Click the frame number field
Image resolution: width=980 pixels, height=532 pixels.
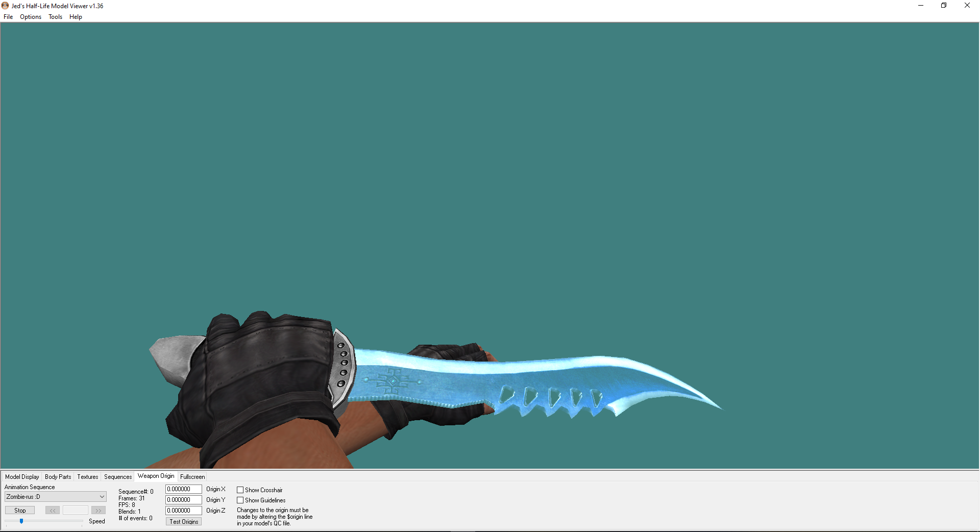(x=76, y=511)
